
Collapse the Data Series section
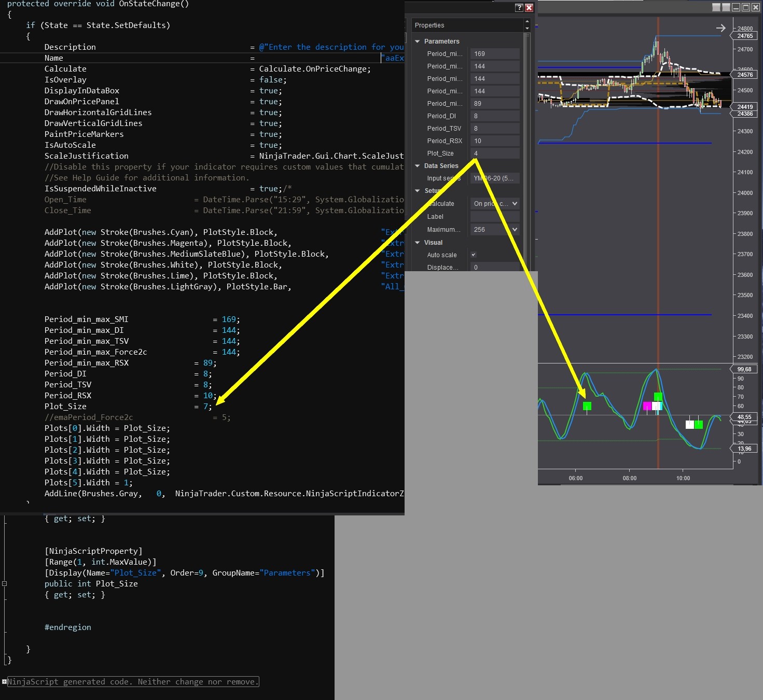click(418, 166)
